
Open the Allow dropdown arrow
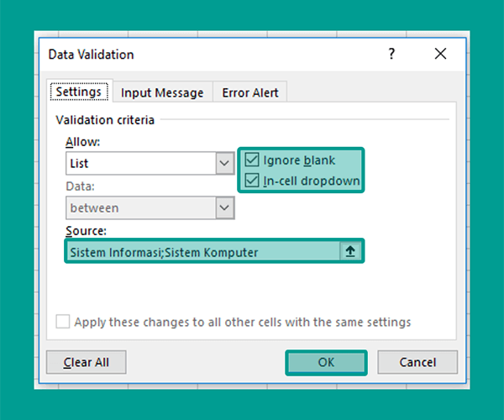[224, 163]
